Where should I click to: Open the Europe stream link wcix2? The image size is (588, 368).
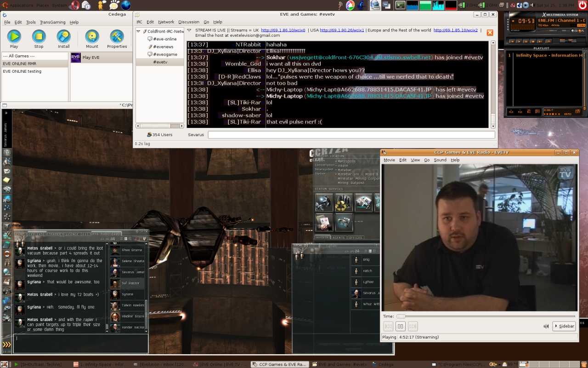[456, 30]
